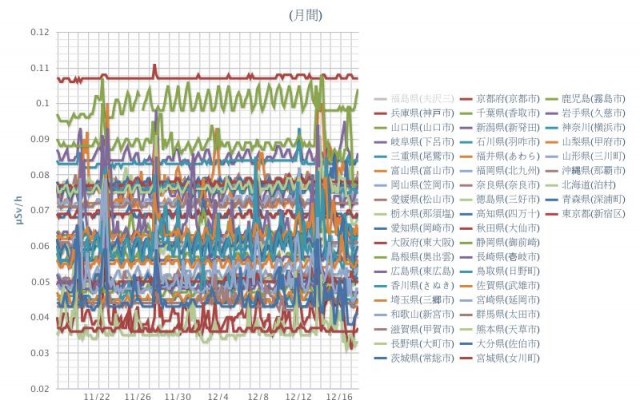Click the 11/22 x-axis date label
640x400 pixels.
coord(97,396)
